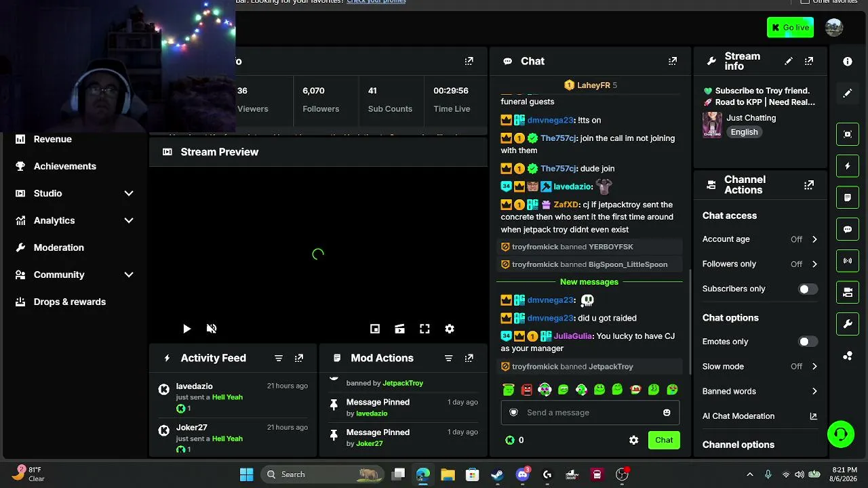Open AI Chat Moderation link

point(760,416)
